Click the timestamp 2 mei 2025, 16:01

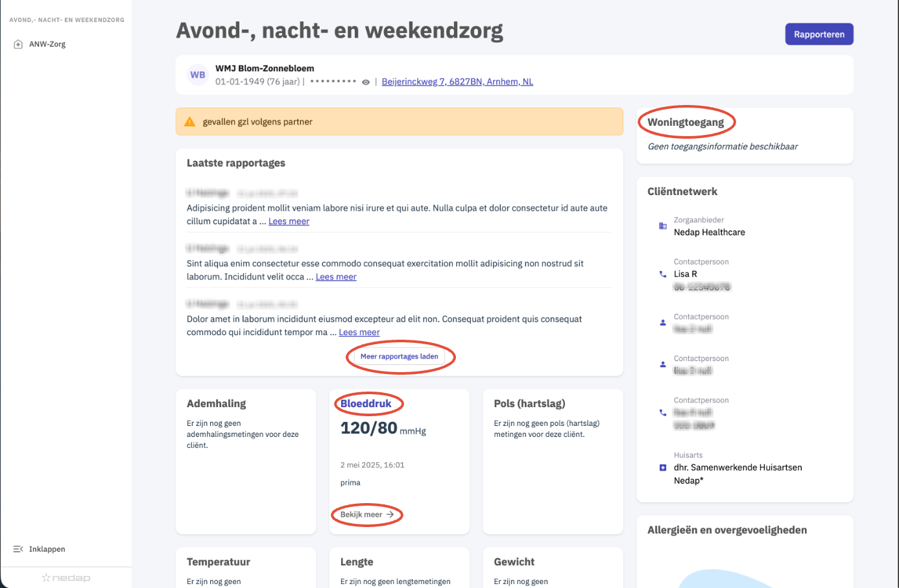(372, 465)
